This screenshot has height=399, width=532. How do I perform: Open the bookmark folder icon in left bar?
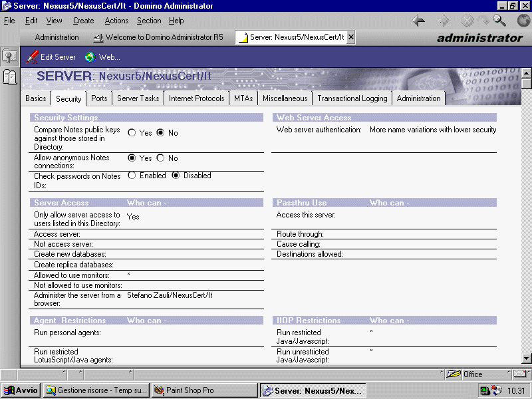tap(9, 57)
